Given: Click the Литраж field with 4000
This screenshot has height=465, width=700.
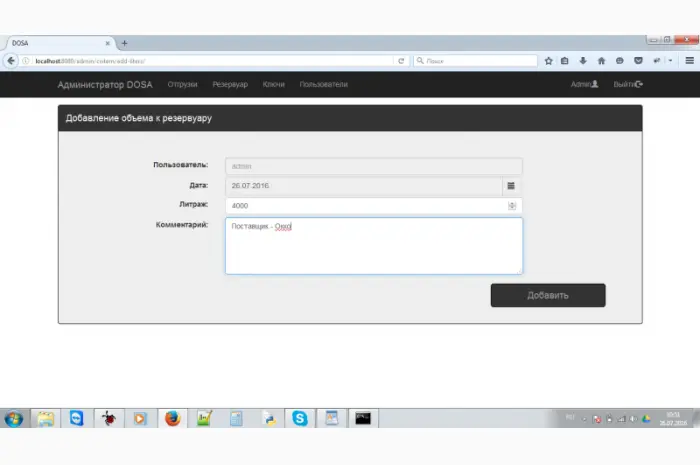Looking at the screenshot, I should pyautogui.click(x=374, y=205).
